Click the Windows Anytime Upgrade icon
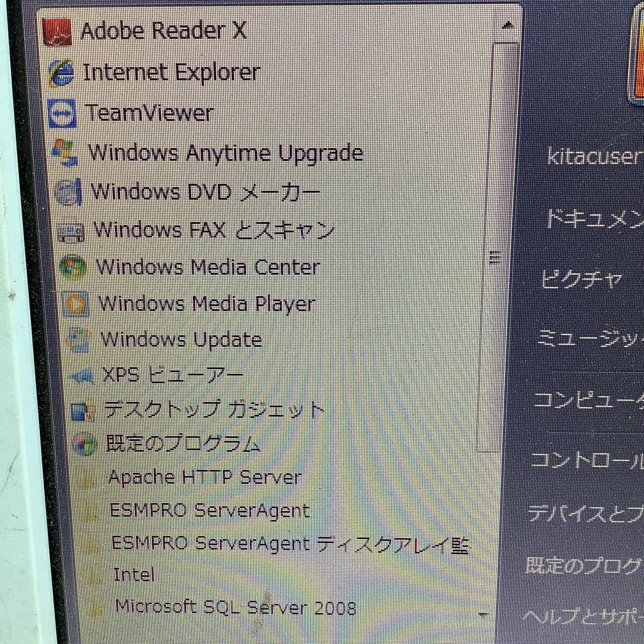The height and width of the screenshot is (644, 644). tap(65, 153)
